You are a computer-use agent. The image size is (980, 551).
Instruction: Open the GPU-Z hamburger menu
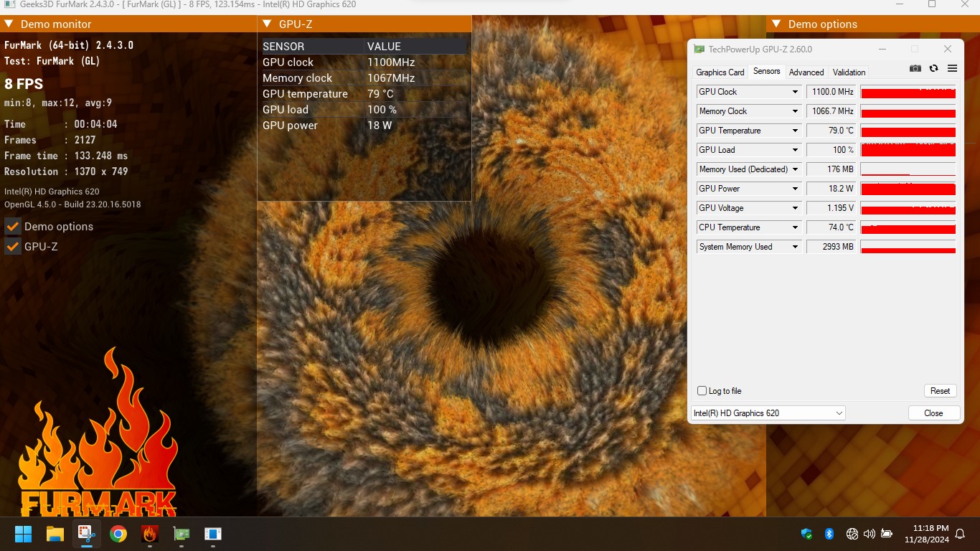[x=952, y=68]
